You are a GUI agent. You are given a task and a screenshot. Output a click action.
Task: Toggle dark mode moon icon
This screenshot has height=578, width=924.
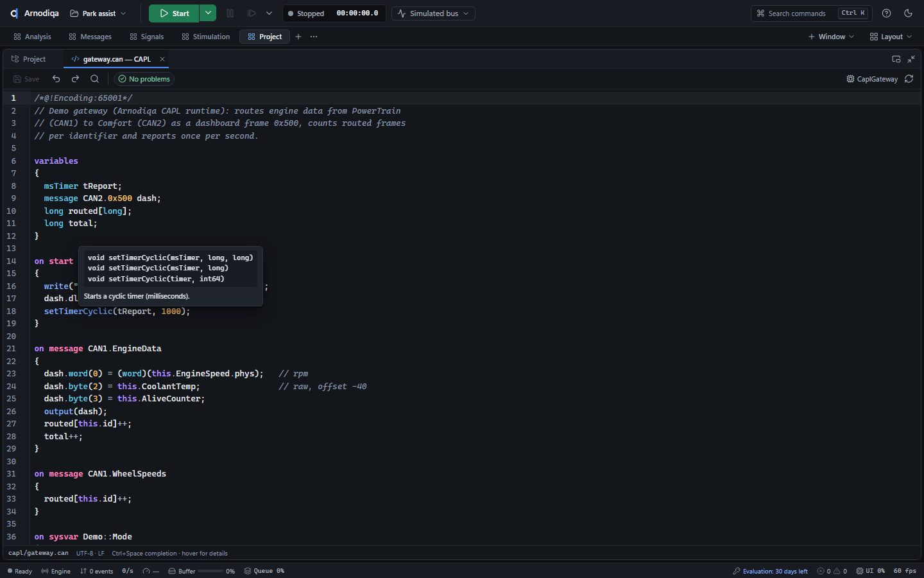click(x=908, y=13)
